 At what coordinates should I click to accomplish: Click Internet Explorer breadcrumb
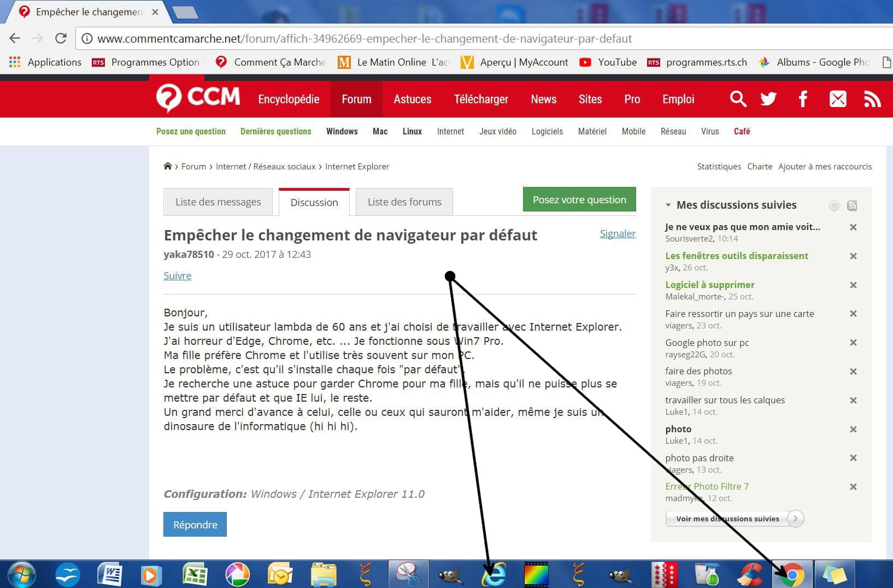coord(357,166)
